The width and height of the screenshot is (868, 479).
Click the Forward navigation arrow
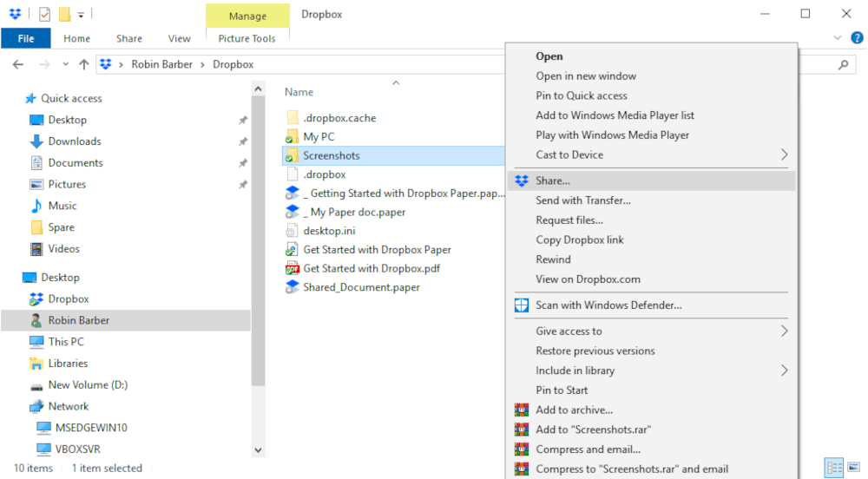[x=44, y=65]
